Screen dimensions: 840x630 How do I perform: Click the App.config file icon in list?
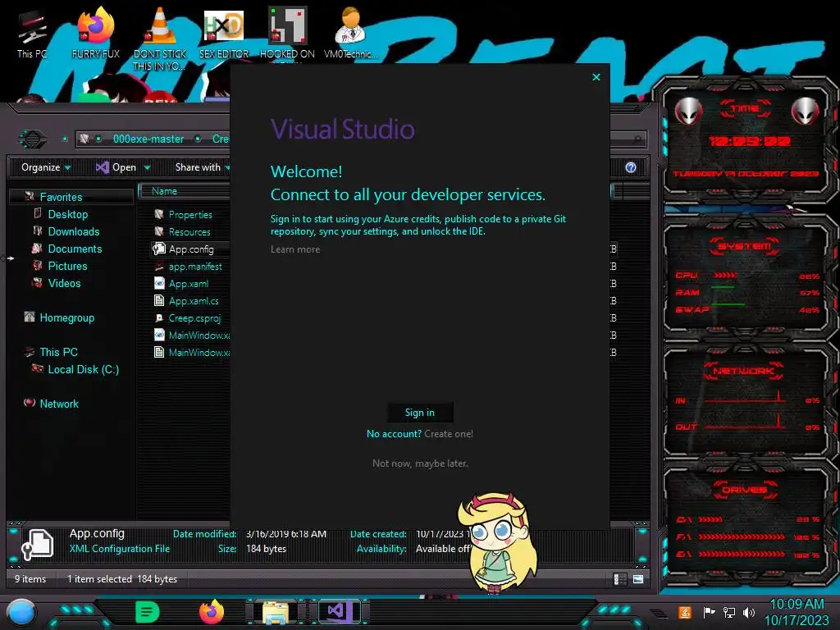click(159, 249)
